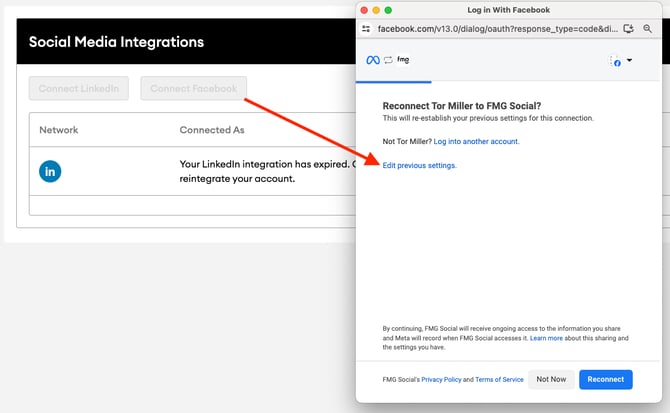Click the zoom magnifier icon in address bar

click(647, 29)
